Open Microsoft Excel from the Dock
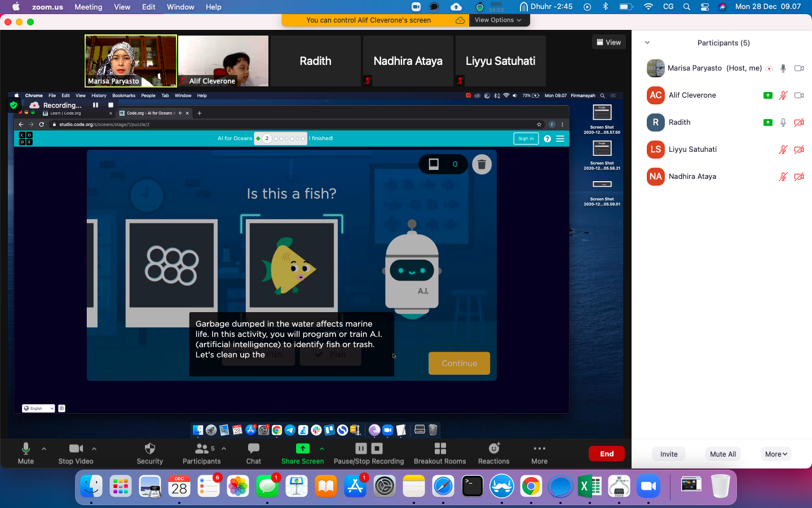Viewport: 812px width, 508px height. tap(590, 487)
